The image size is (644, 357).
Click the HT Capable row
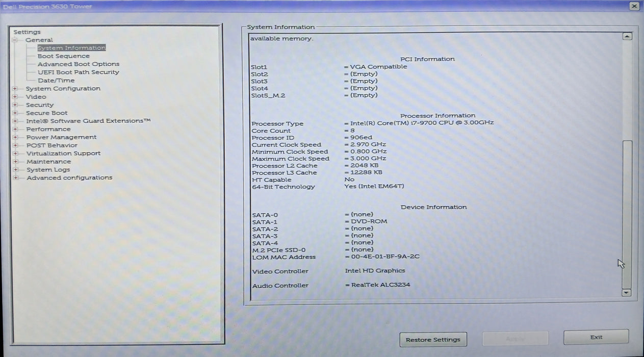point(303,180)
